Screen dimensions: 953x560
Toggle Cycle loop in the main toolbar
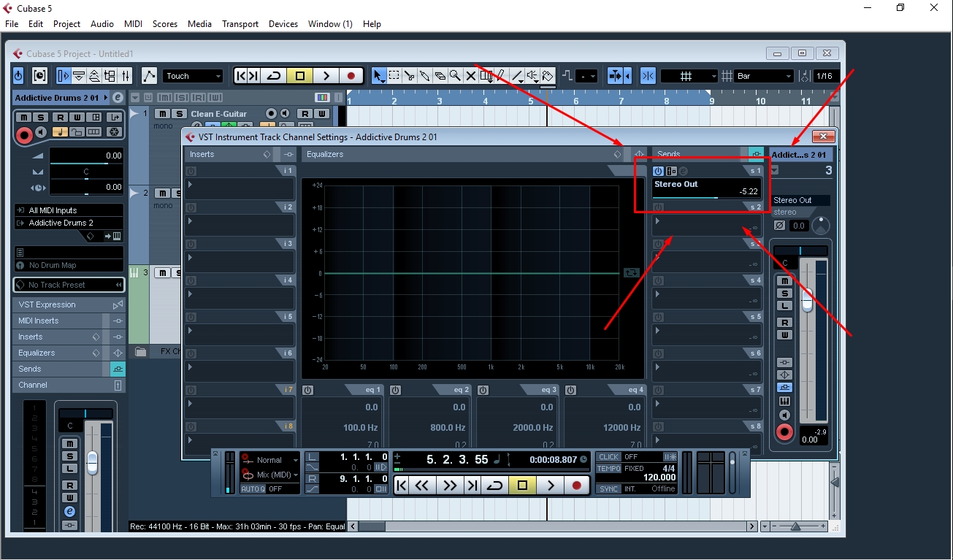(274, 76)
